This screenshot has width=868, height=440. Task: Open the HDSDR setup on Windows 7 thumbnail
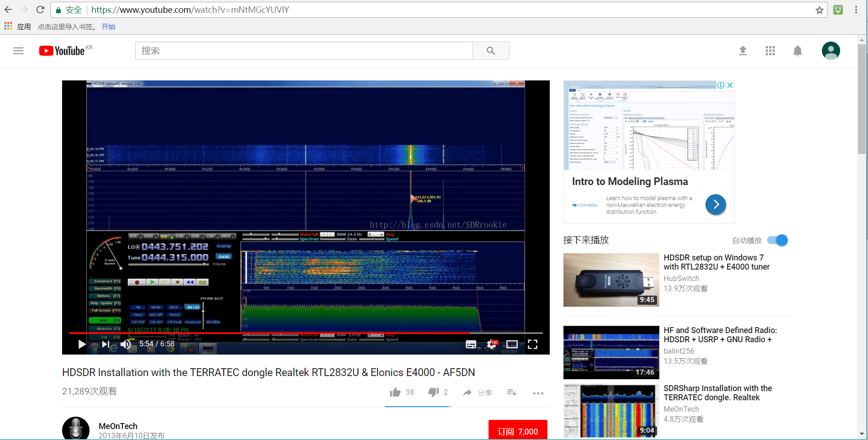coord(611,280)
